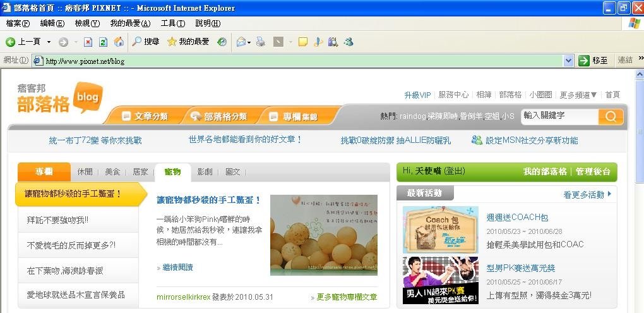
Task: Open the 檢視(V) menu
Action: (87, 23)
